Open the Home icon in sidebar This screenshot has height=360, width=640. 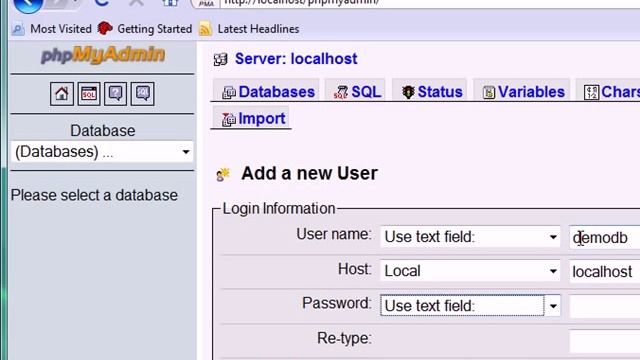(x=62, y=94)
